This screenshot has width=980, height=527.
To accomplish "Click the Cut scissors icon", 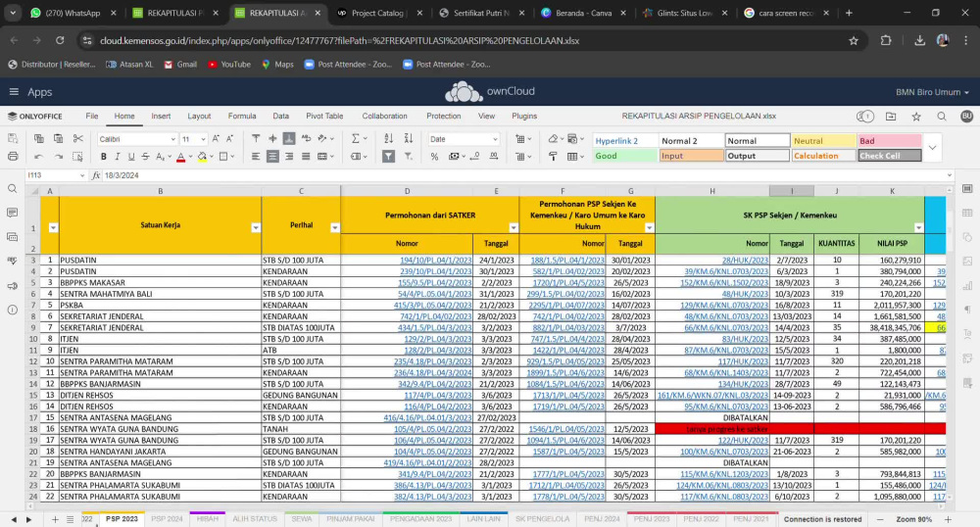I will (x=77, y=139).
